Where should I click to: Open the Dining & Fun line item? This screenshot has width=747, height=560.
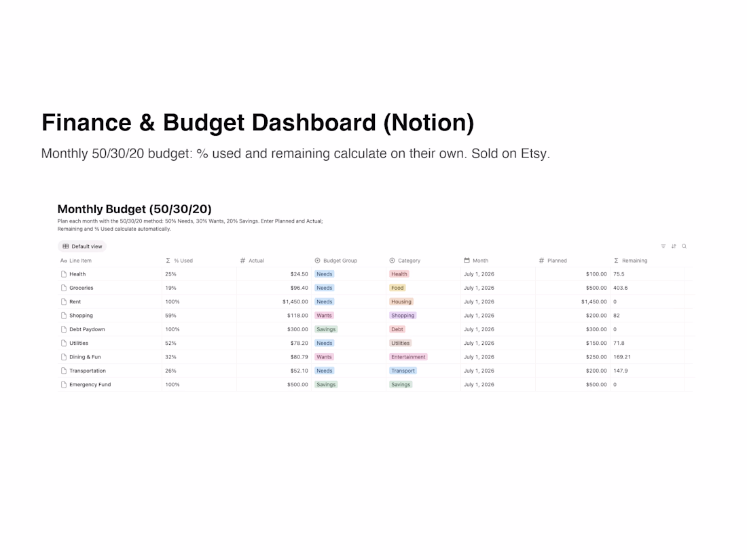point(86,357)
